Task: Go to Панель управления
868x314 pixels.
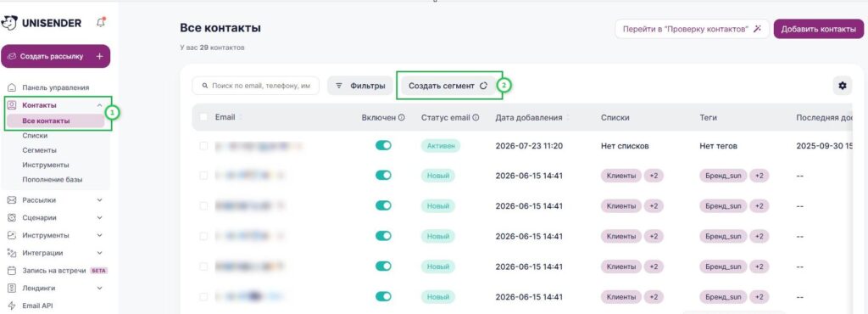Action: [x=55, y=87]
